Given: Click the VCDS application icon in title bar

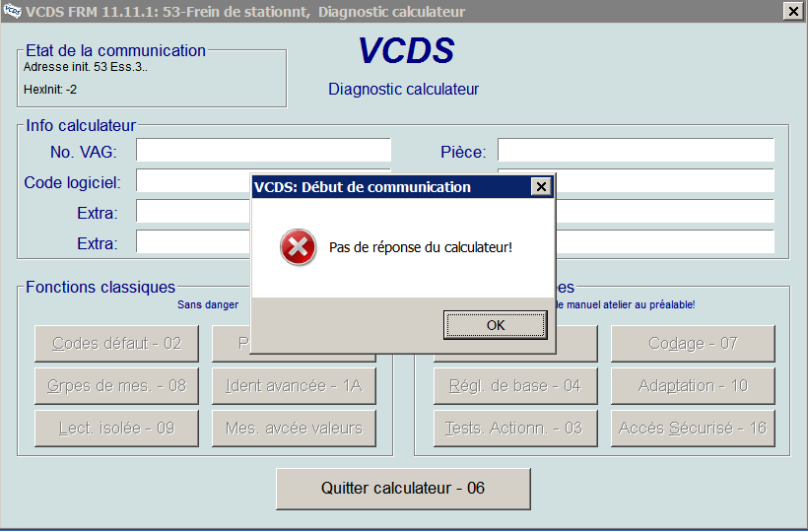Looking at the screenshot, I should [12, 12].
